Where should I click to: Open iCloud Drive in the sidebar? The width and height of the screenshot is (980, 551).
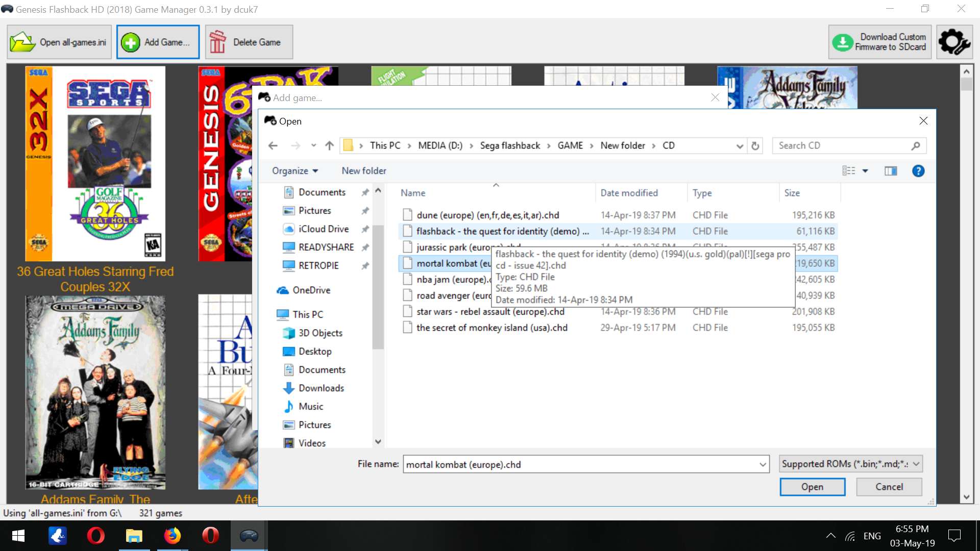click(324, 229)
